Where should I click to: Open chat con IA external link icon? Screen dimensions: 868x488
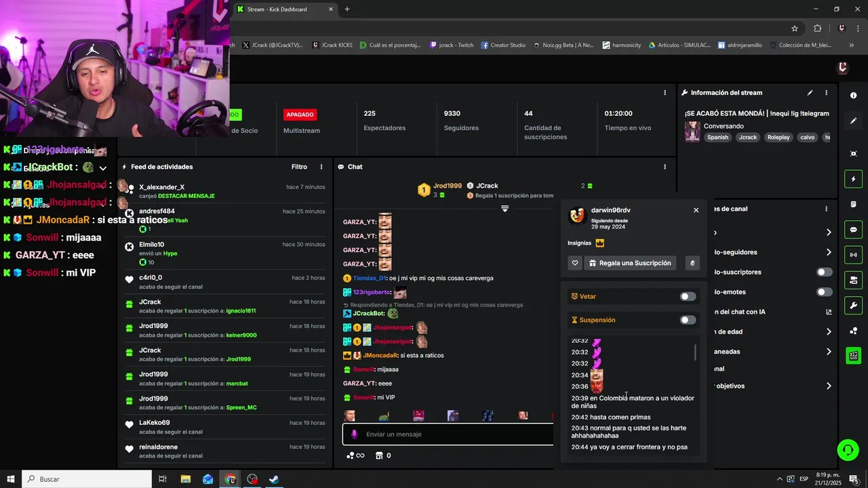pos(829,312)
